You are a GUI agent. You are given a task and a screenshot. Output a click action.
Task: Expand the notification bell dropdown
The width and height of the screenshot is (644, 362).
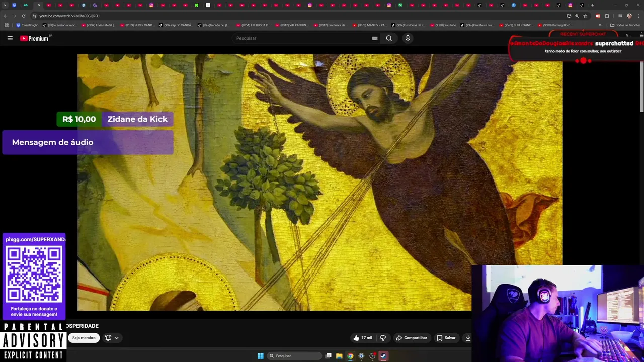click(x=112, y=338)
